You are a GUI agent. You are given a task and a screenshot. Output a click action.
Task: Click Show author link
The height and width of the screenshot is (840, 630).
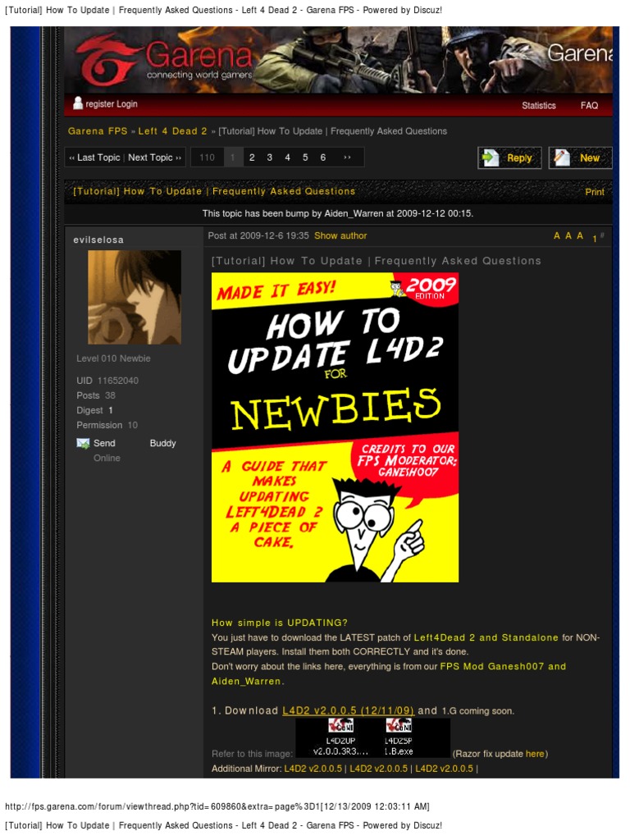pyautogui.click(x=340, y=235)
